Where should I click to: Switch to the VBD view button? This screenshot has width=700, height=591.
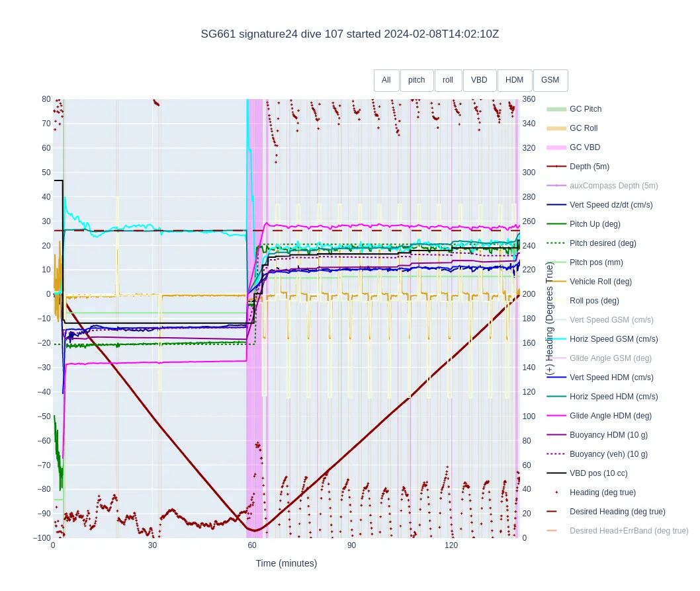(479, 81)
